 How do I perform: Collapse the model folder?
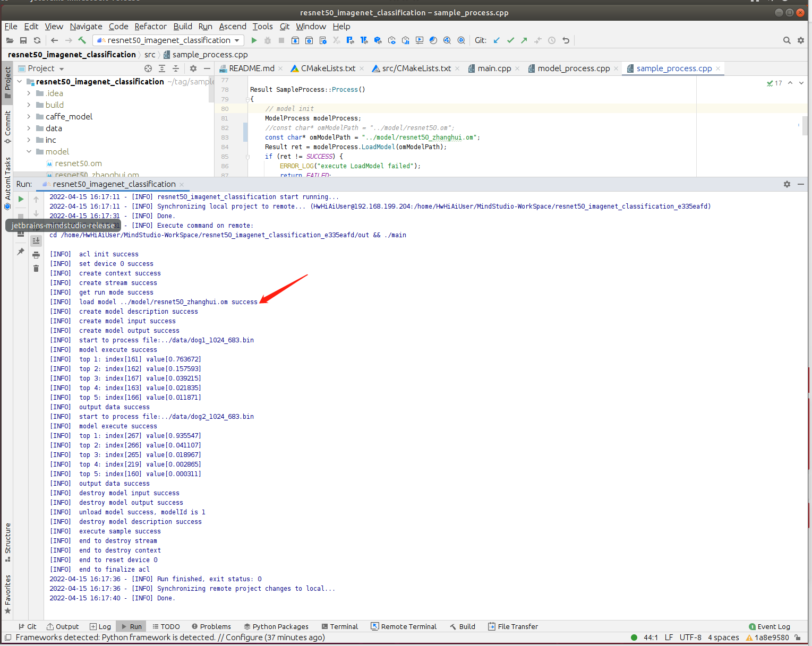(29, 152)
